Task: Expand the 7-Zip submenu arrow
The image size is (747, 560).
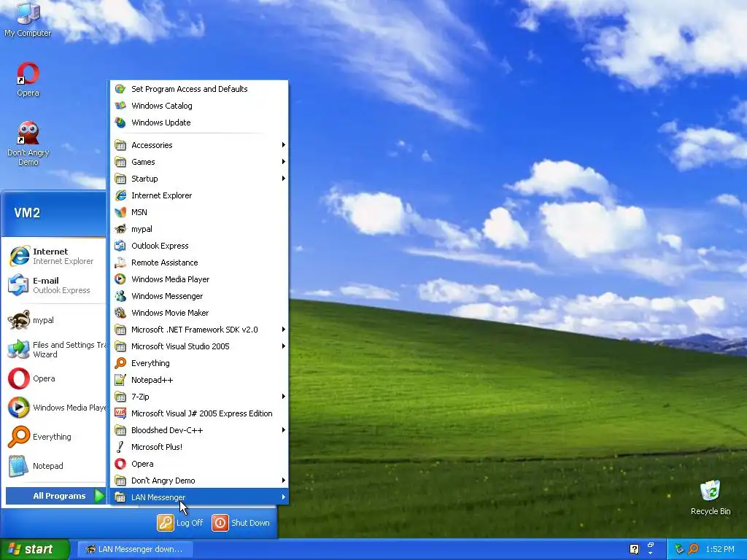Action: (284, 397)
